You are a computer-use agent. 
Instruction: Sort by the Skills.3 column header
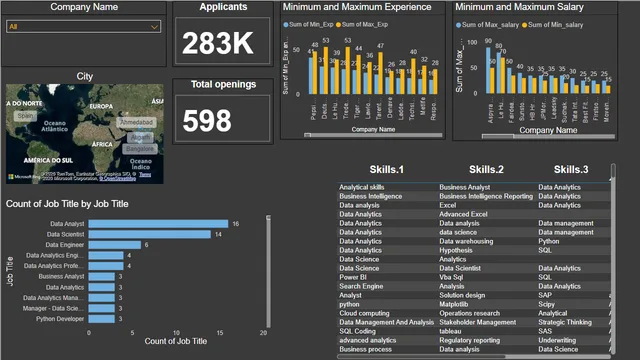point(571,169)
